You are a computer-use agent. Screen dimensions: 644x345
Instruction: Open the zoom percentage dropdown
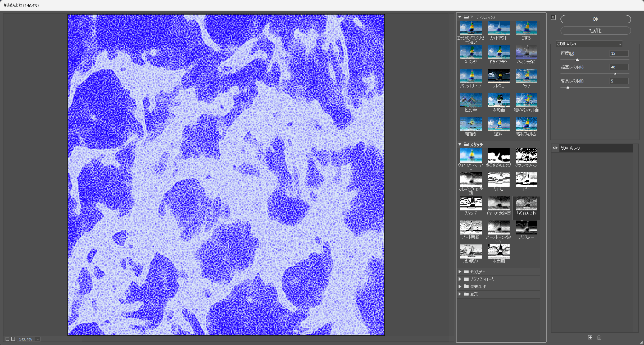[x=38, y=339]
